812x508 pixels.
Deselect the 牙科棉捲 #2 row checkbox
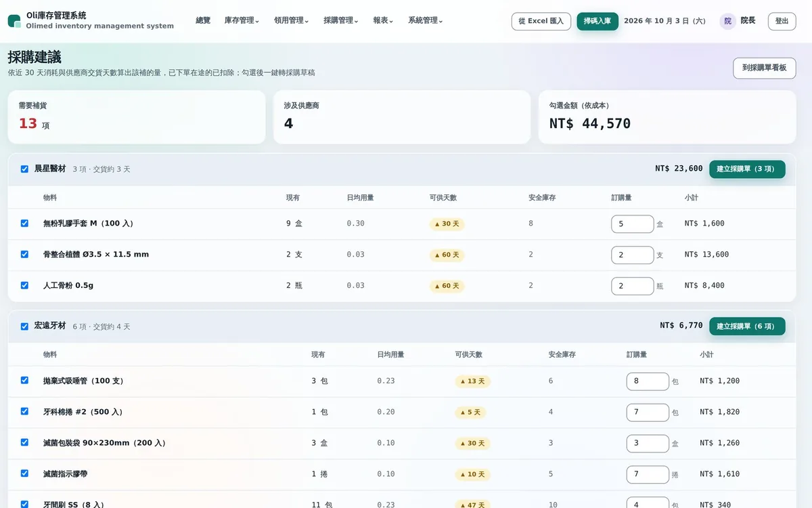point(24,412)
